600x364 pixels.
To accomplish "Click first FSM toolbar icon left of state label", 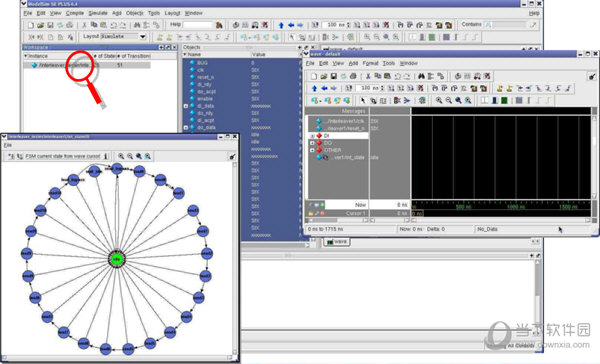I will [x=11, y=156].
